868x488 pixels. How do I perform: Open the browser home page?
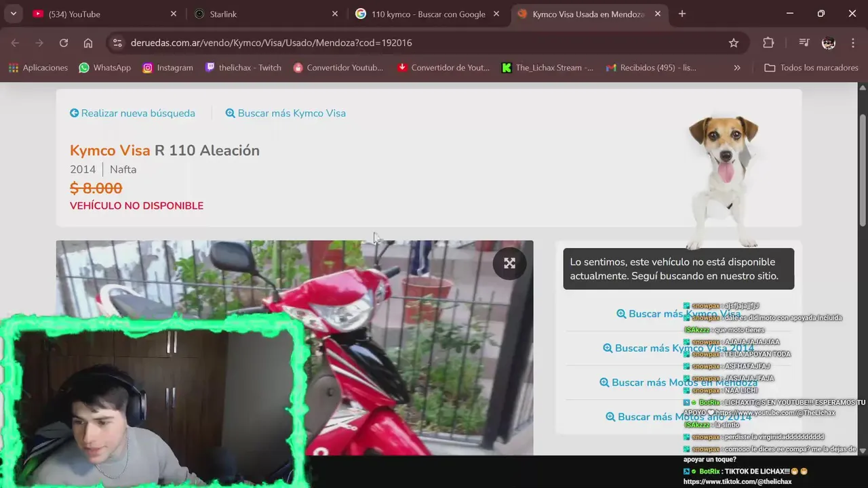click(88, 43)
